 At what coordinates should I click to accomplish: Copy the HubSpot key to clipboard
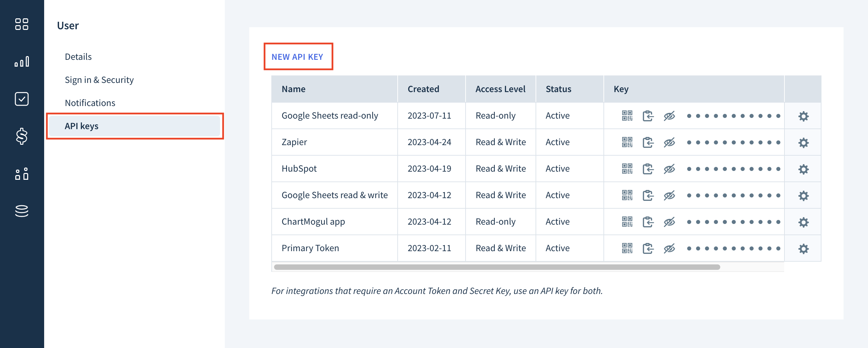(x=648, y=169)
